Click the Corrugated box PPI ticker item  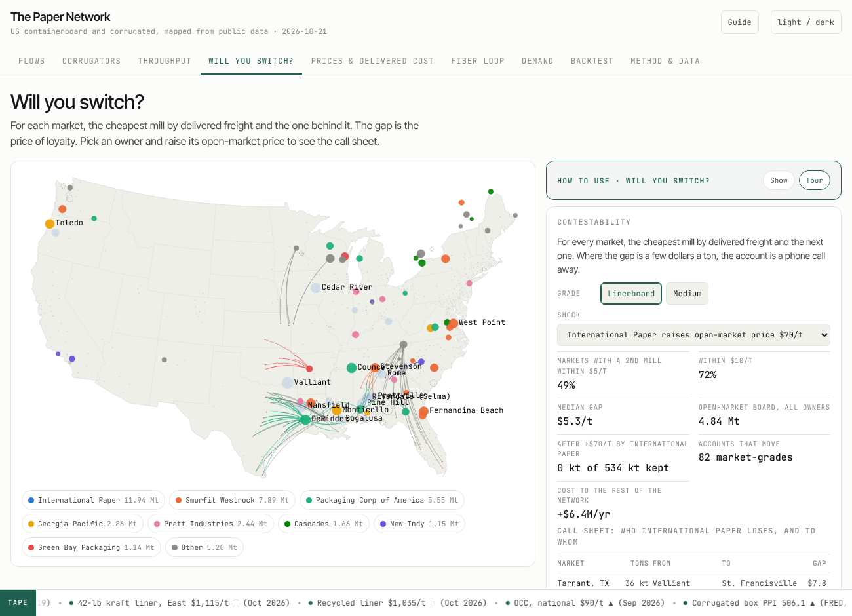[x=765, y=603]
